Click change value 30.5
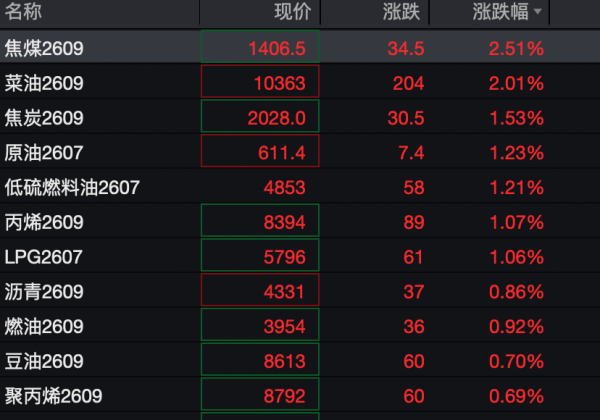The width and height of the screenshot is (600, 420). tap(406, 118)
